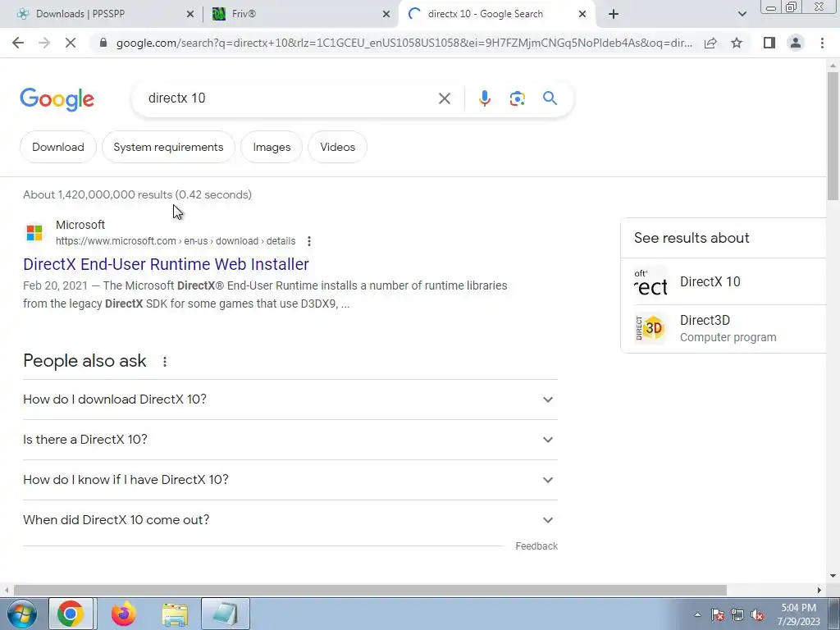Select the Images filter chip

point(272,147)
